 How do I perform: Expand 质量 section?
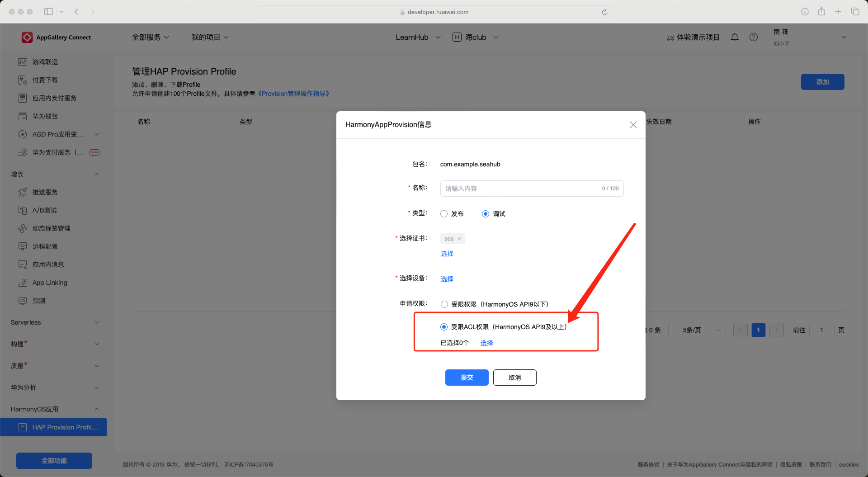coord(96,366)
